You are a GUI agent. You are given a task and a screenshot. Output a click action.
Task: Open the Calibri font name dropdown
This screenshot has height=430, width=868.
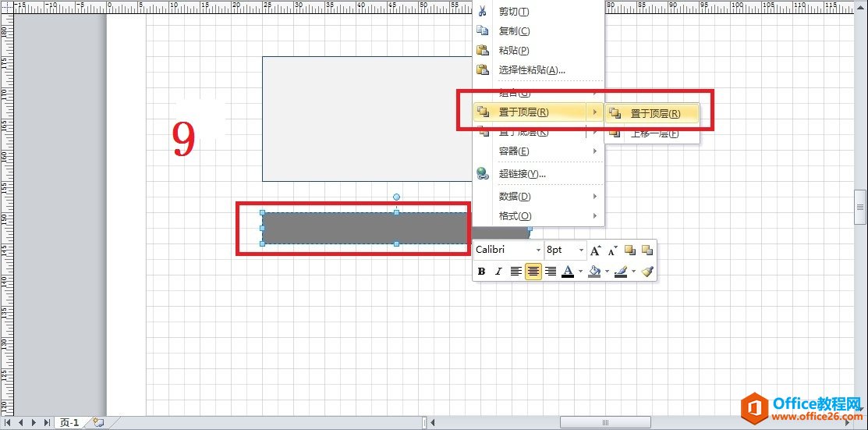538,251
